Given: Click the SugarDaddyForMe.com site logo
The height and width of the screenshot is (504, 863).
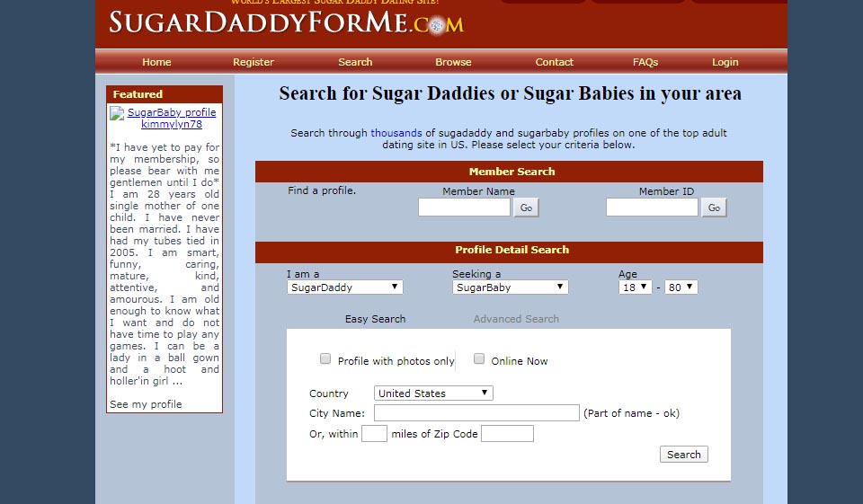Looking at the screenshot, I should tap(286, 22).
